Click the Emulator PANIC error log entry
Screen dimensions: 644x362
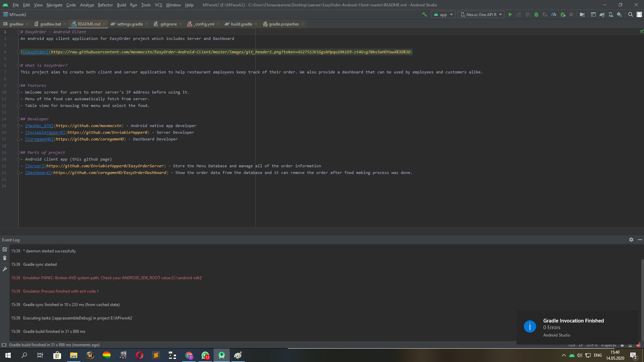point(112,278)
